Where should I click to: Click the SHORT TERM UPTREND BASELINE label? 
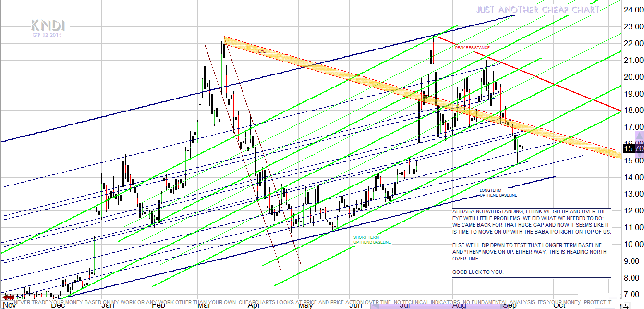point(372,240)
